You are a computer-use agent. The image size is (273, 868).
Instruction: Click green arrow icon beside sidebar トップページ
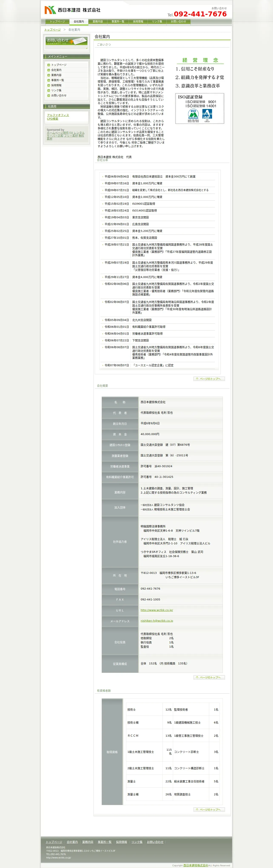48,65
